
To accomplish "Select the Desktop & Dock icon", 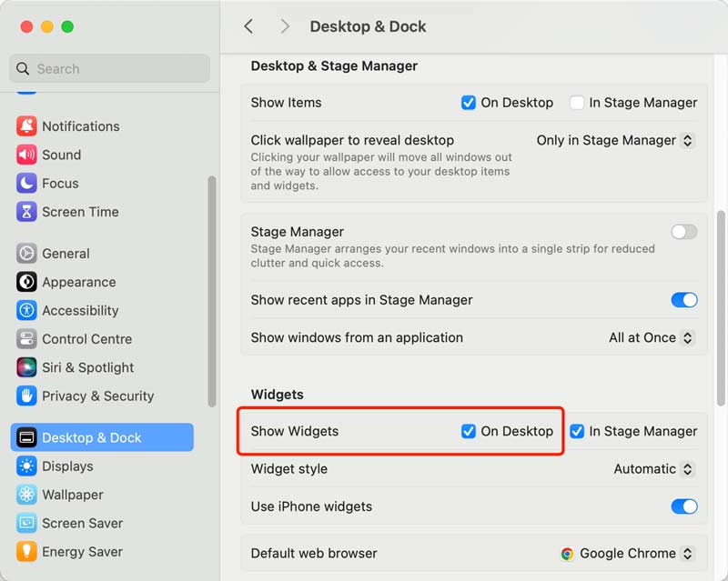I will tap(26, 437).
